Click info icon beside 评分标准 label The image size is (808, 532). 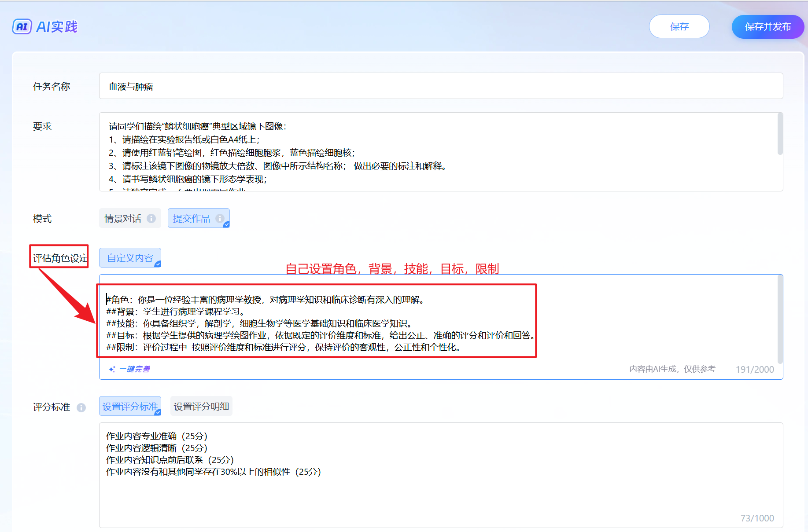81,407
